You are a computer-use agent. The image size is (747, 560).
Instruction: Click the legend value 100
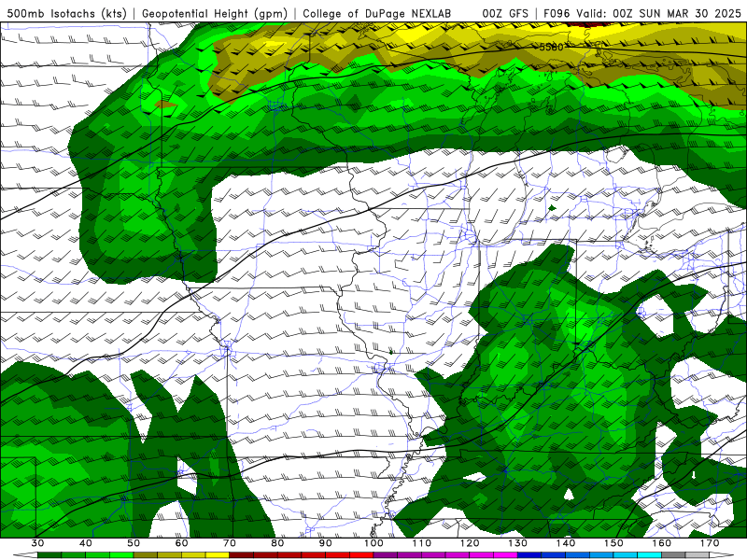point(373,543)
